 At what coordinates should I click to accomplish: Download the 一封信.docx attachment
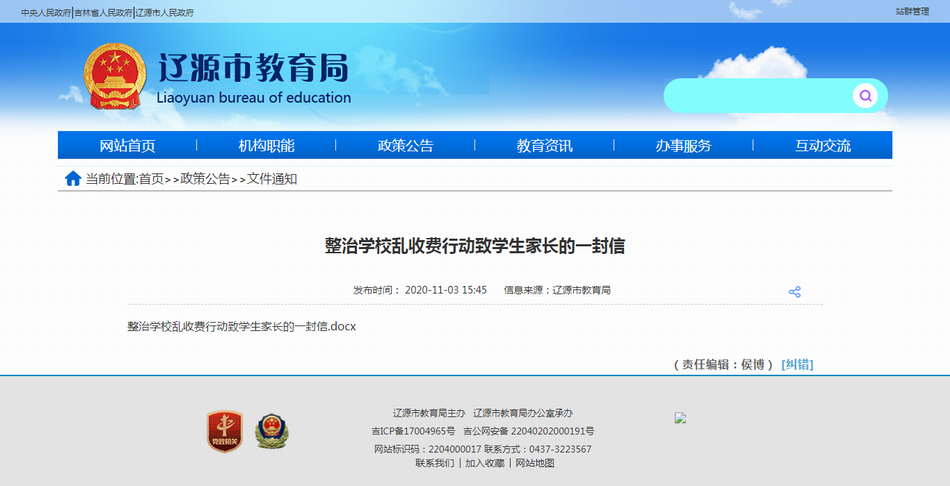(x=242, y=326)
